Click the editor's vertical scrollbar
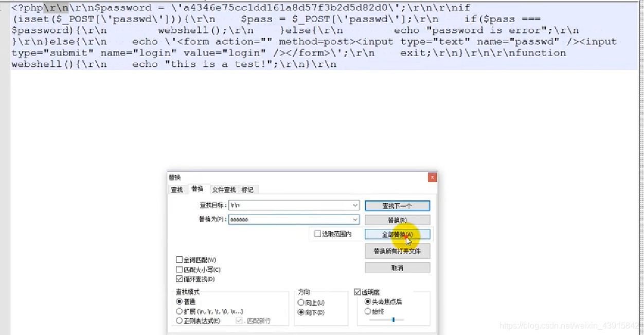This screenshot has width=644, height=335. [x=641, y=167]
